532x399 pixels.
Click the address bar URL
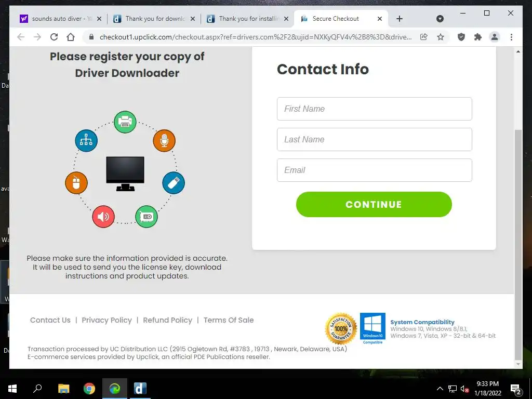click(x=256, y=37)
